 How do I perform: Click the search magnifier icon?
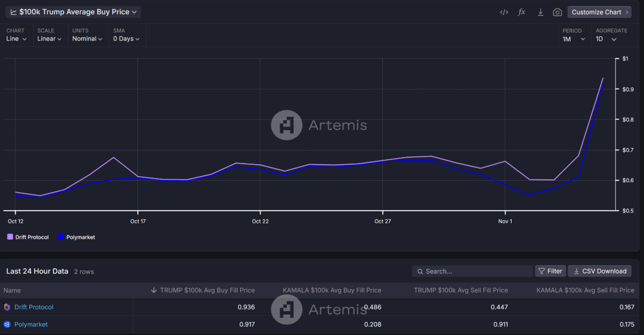(x=420, y=271)
